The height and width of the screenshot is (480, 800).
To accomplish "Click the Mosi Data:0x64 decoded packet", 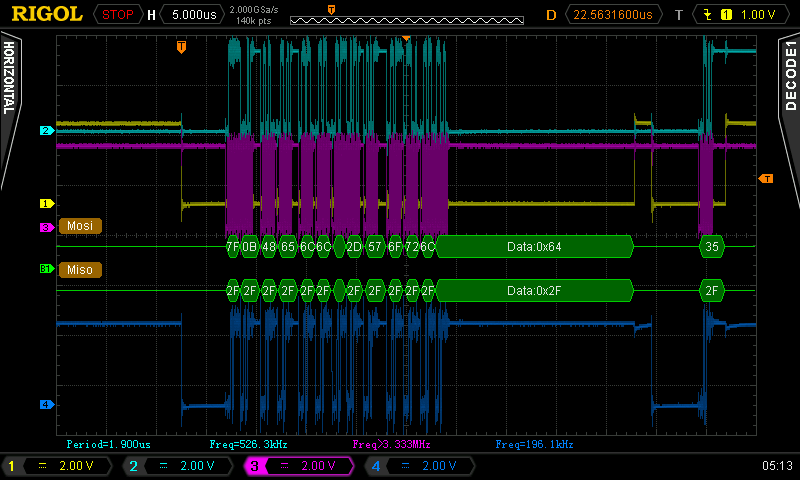I will (534, 247).
